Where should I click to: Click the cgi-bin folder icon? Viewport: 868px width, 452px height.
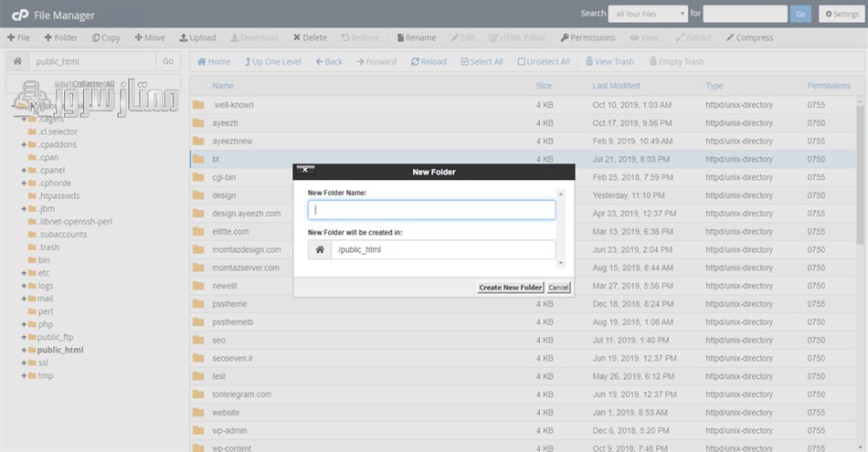pyautogui.click(x=198, y=177)
